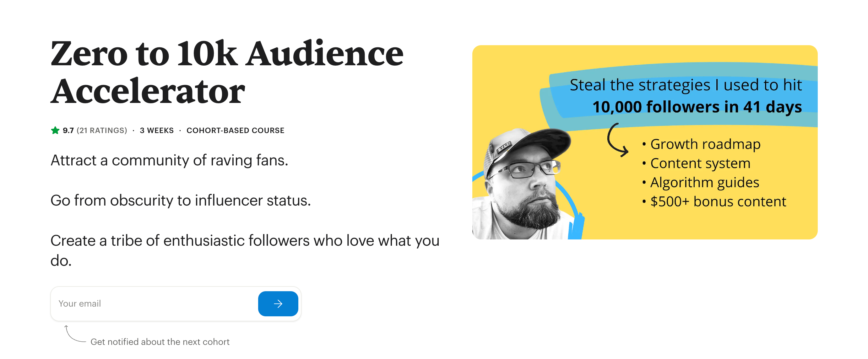The height and width of the screenshot is (359, 868).
Task: Click the Steal the strategies banner line
Action: click(685, 85)
